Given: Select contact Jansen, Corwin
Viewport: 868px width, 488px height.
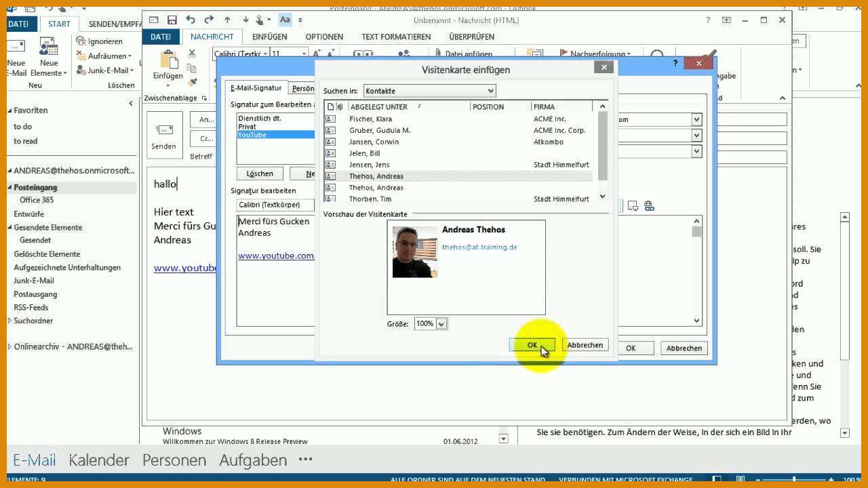Looking at the screenshot, I should pos(374,142).
